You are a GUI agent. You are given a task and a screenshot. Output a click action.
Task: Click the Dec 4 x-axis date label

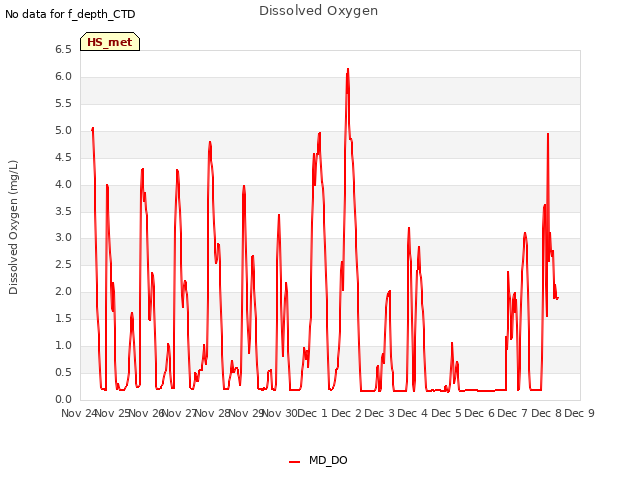pyautogui.click(x=413, y=413)
